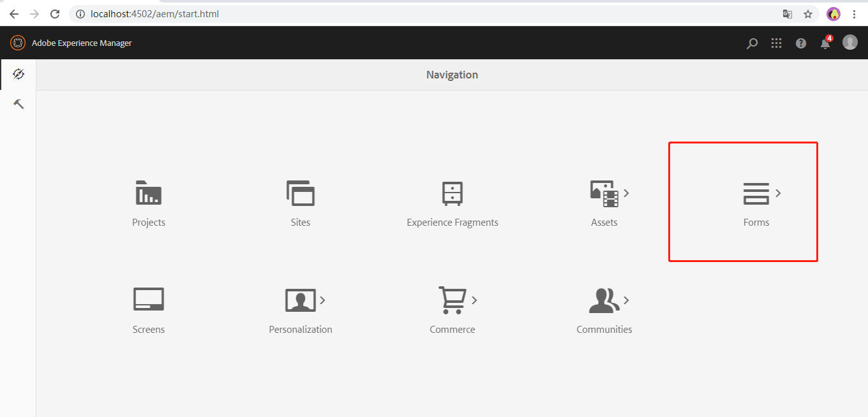This screenshot has height=417, width=868.
Task: Switch to the Tools rail view
Action: click(x=18, y=103)
